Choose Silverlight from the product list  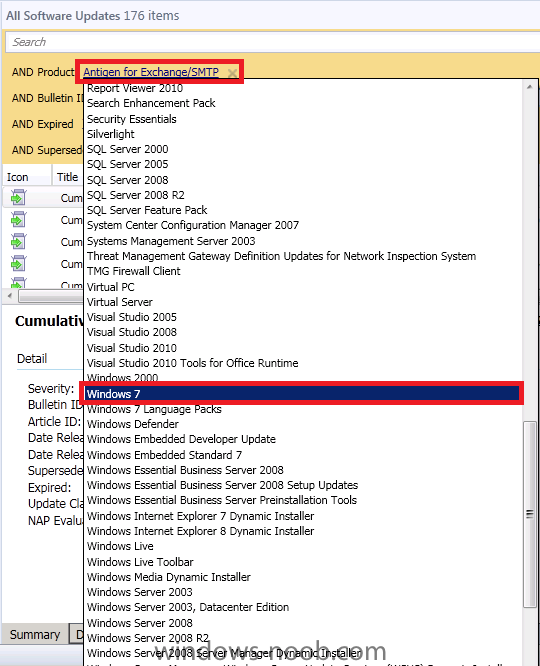(110, 134)
